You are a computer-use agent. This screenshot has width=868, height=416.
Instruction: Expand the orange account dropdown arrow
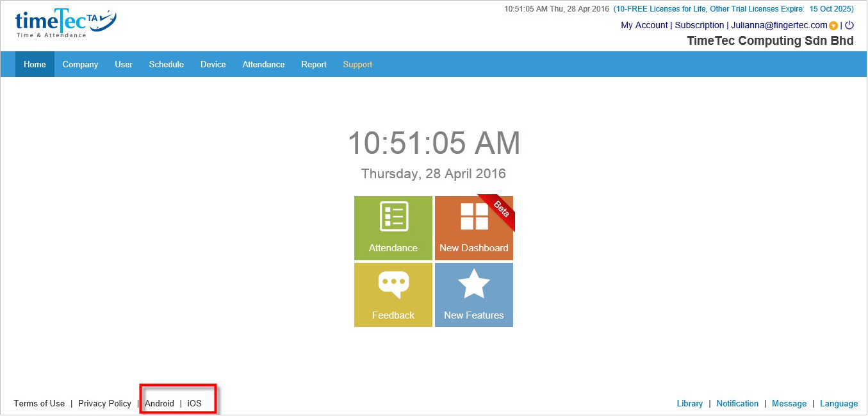[x=833, y=26]
